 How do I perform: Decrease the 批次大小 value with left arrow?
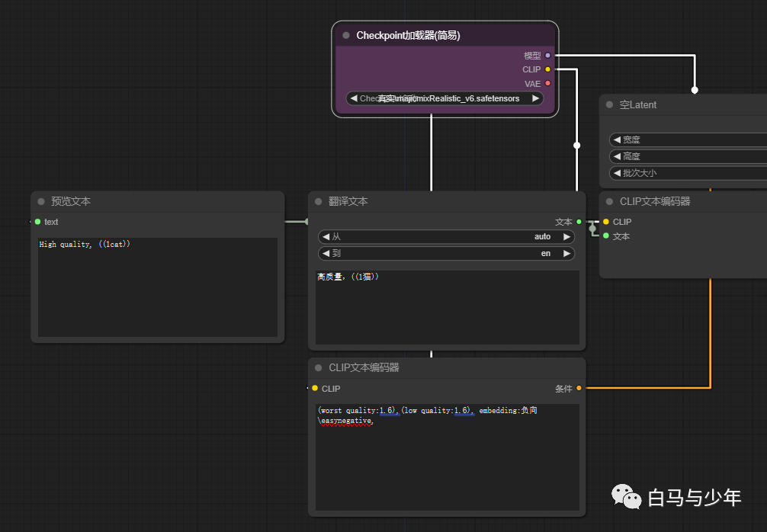[617, 173]
